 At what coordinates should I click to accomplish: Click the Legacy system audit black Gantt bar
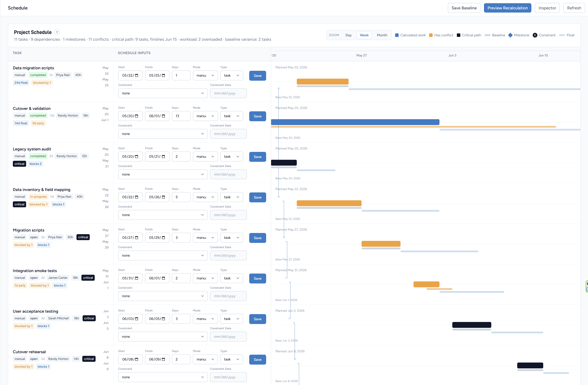(x=284, y=163)
